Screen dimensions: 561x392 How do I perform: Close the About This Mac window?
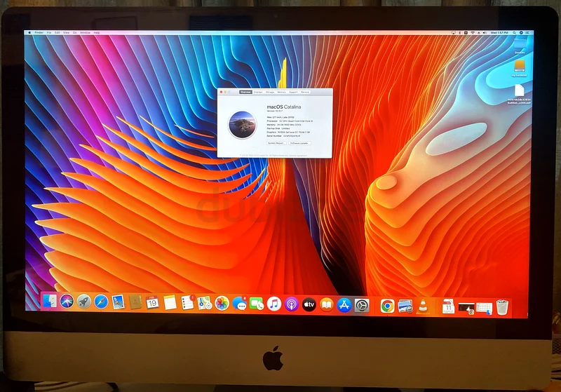click(x=221, y=92)
